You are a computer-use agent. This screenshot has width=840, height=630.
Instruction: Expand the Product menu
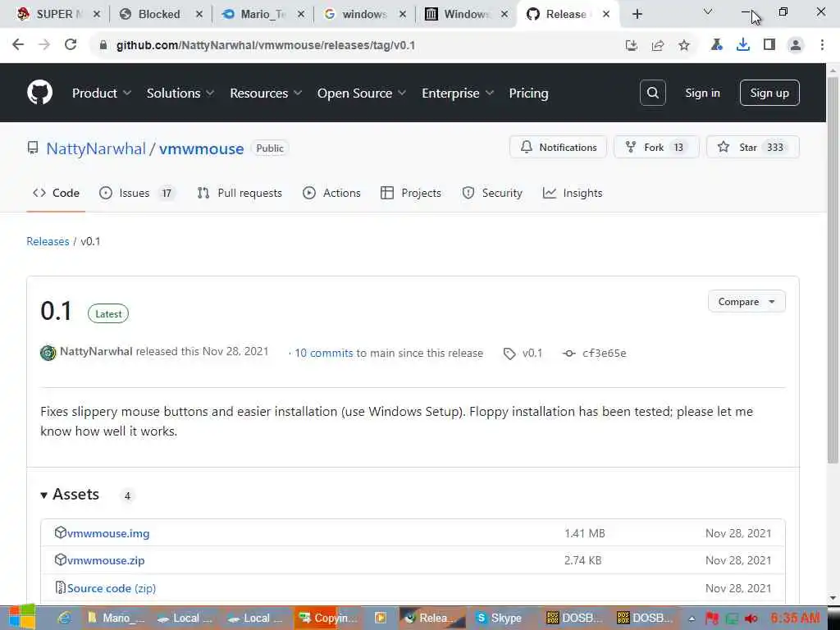pos(101,93)
